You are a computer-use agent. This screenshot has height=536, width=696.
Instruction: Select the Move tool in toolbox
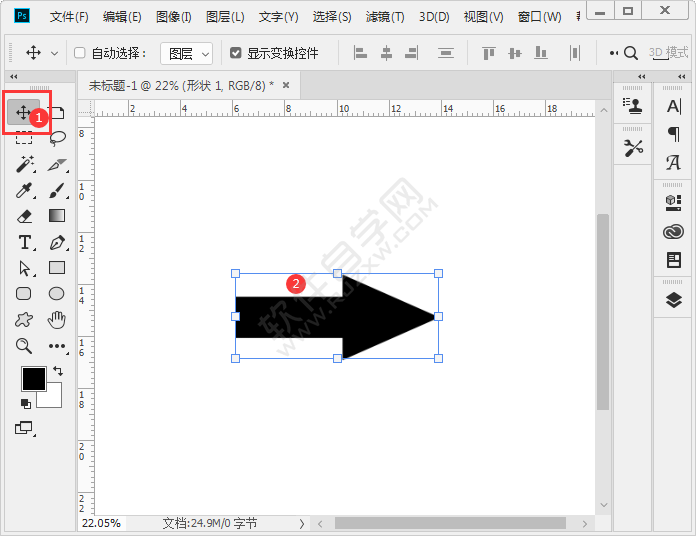pyautogui.click(x=23, y=112)
